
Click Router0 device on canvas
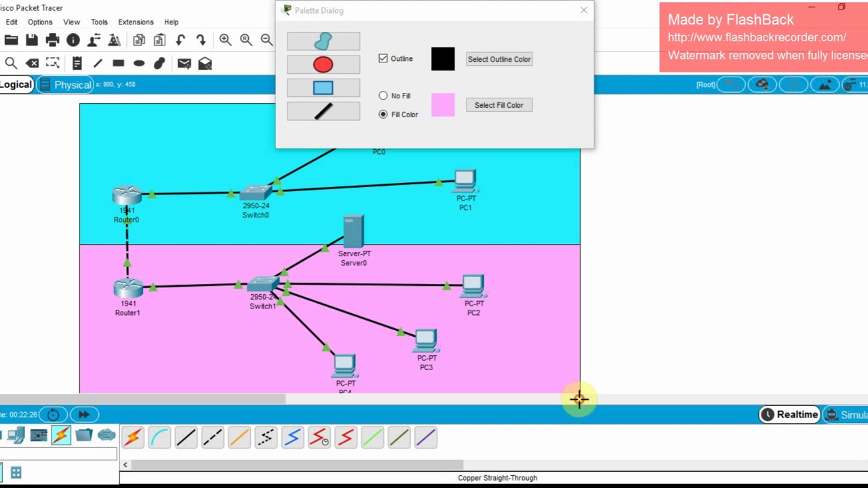[127, 196]
